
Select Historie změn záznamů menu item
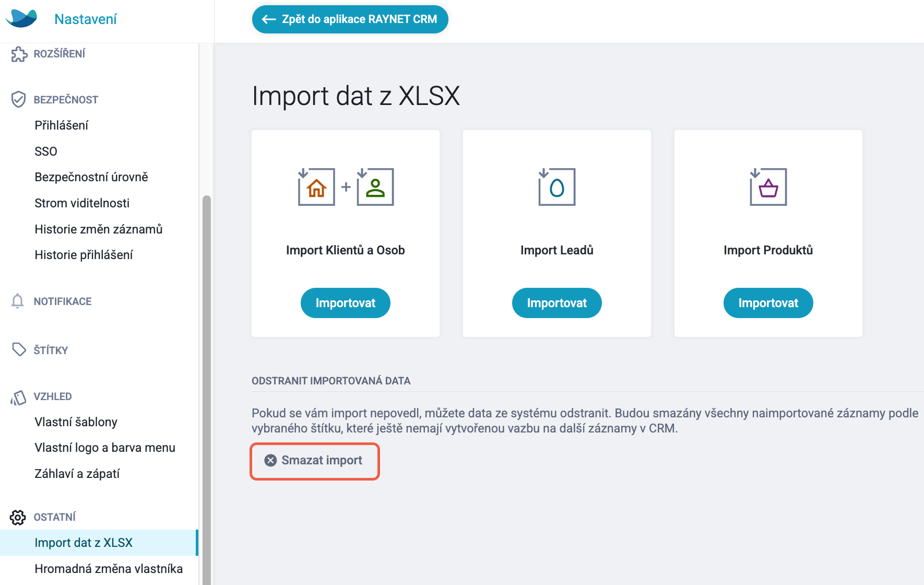99,229
